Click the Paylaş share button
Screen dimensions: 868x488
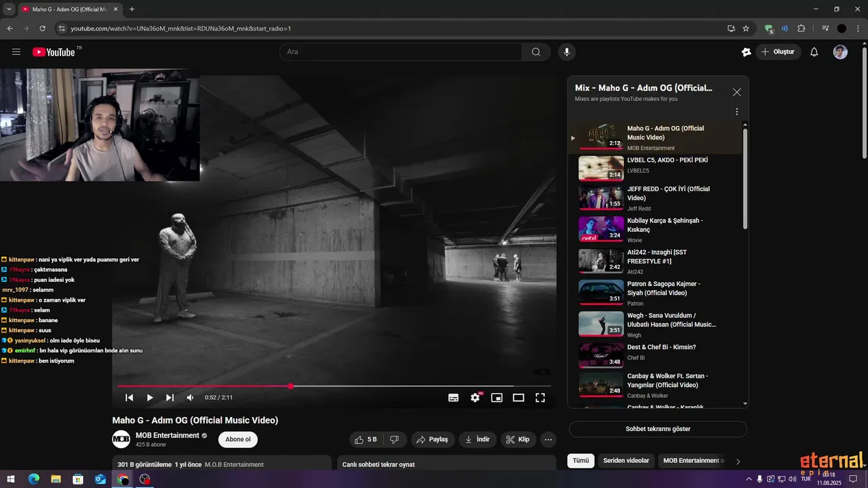432,440
